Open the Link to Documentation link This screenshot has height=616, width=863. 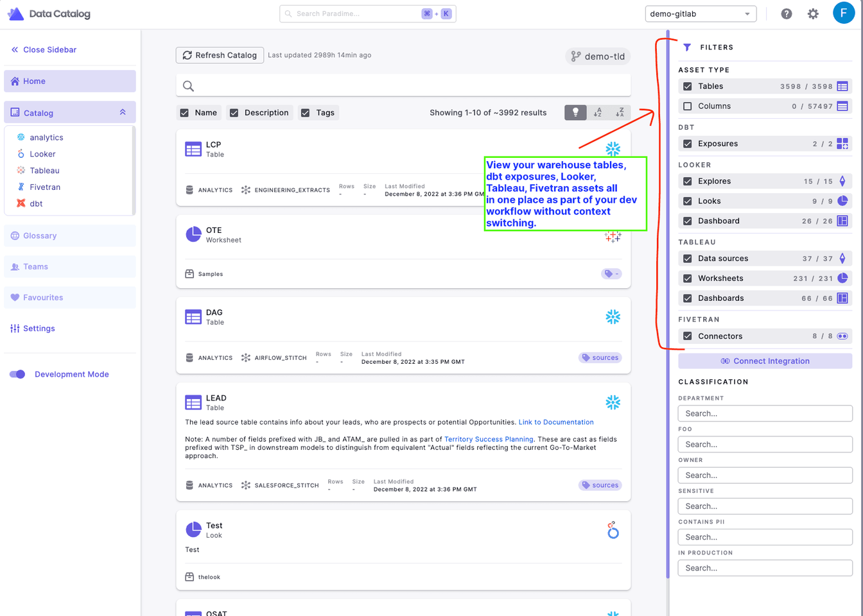(x=556, y=422)
